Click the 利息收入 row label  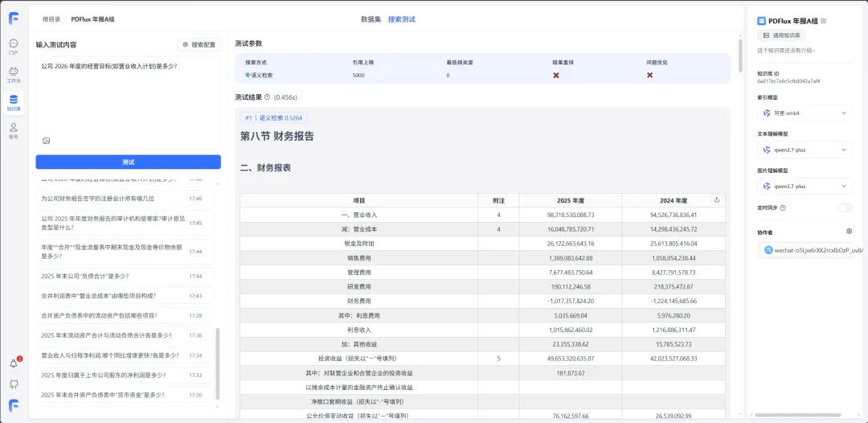(358, 330)
